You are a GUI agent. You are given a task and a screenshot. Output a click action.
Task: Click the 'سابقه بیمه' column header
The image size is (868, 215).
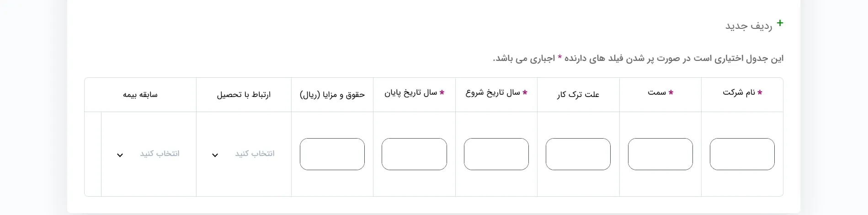(x=140, y=95)
